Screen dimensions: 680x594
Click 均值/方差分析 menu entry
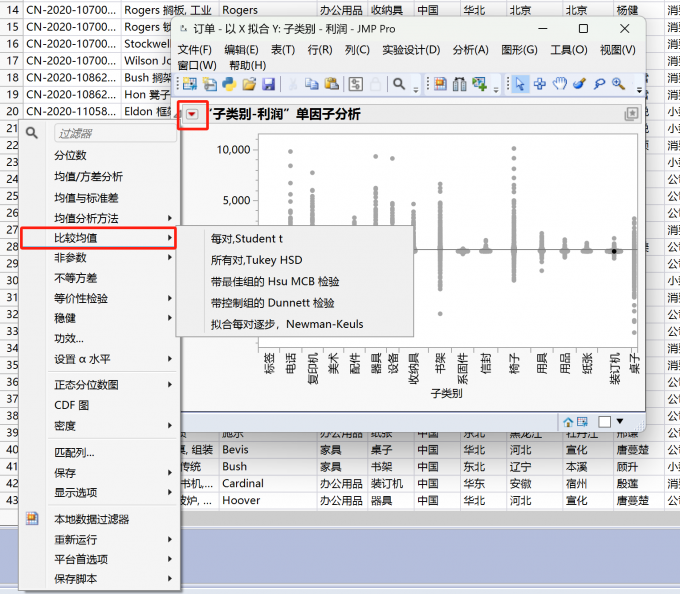click(89, 177)
